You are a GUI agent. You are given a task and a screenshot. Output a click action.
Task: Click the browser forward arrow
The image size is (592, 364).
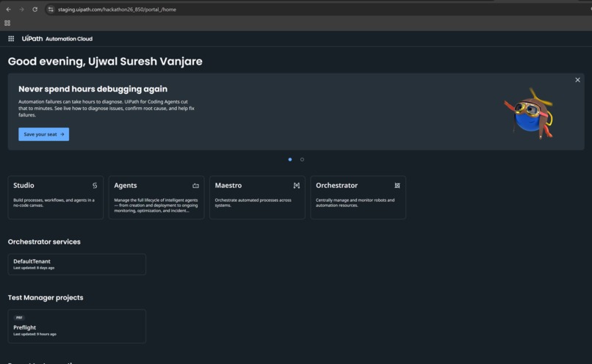pyautogui.click(x=21, y=10)
